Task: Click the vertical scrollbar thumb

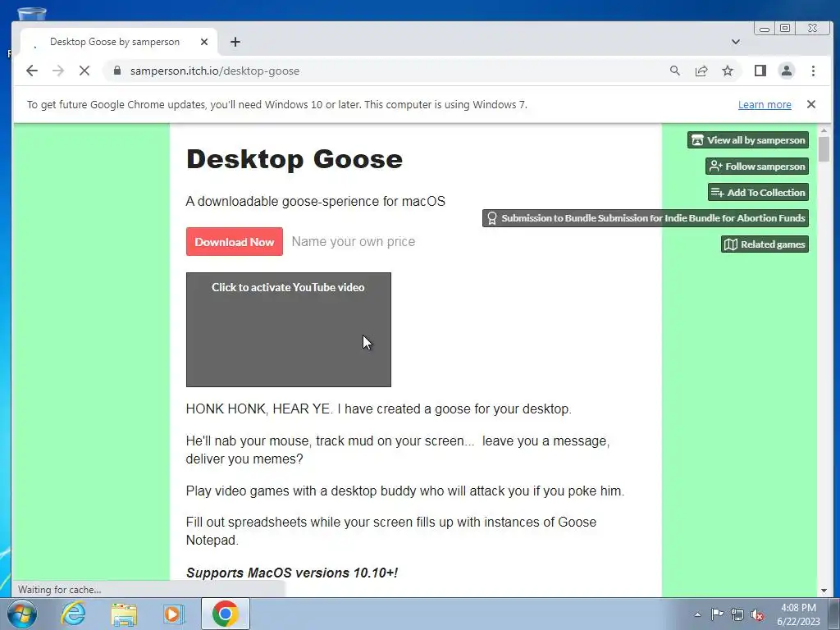Action: 824,149
